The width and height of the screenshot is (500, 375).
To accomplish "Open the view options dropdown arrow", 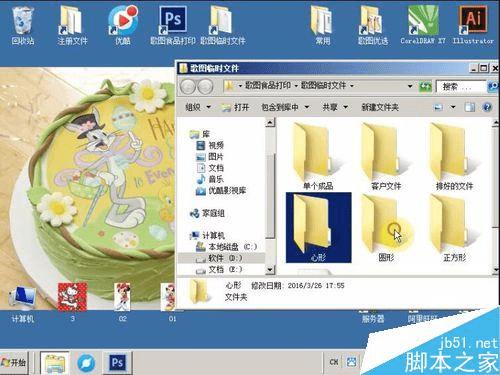I will [453, 107].
